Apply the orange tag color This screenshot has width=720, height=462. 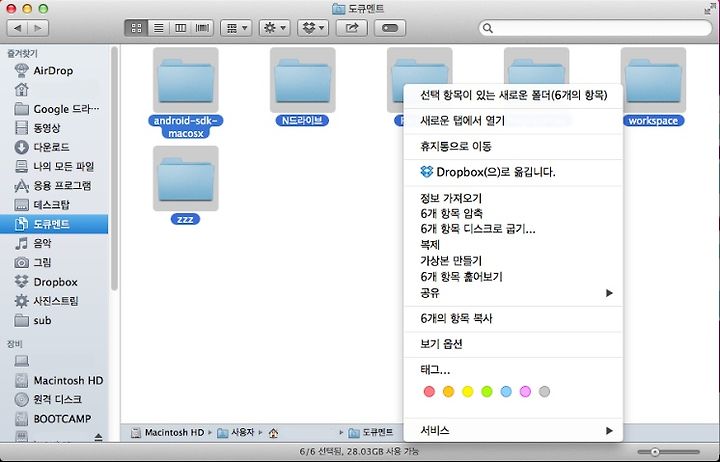pyautogui.click(x=448, y=392)
